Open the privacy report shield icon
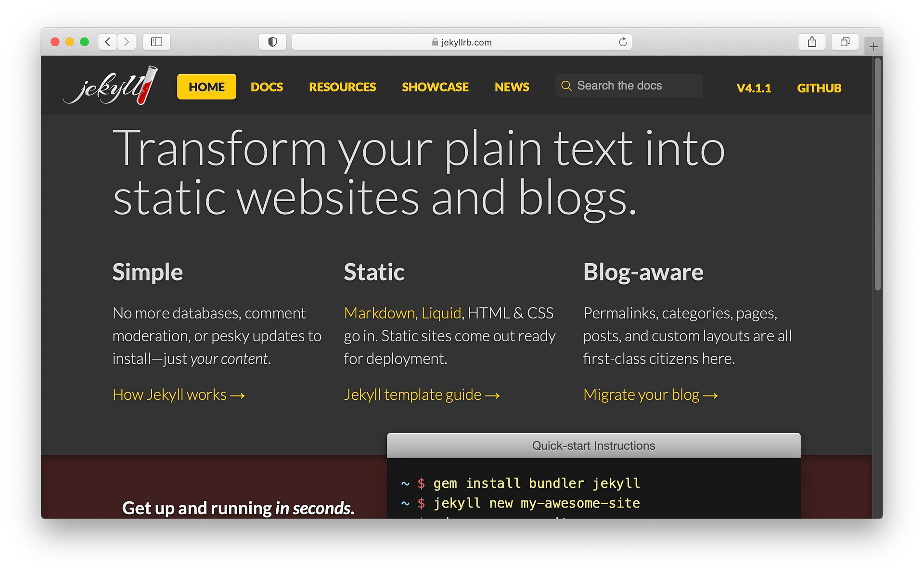This screenshot has width=924, height=573. pos(272,42)
